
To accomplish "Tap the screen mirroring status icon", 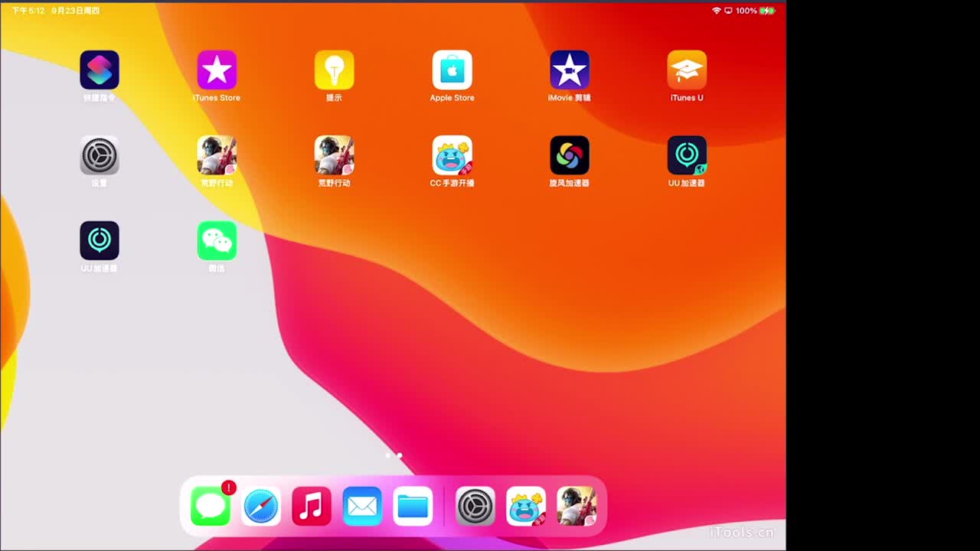I will pos(728,11).
